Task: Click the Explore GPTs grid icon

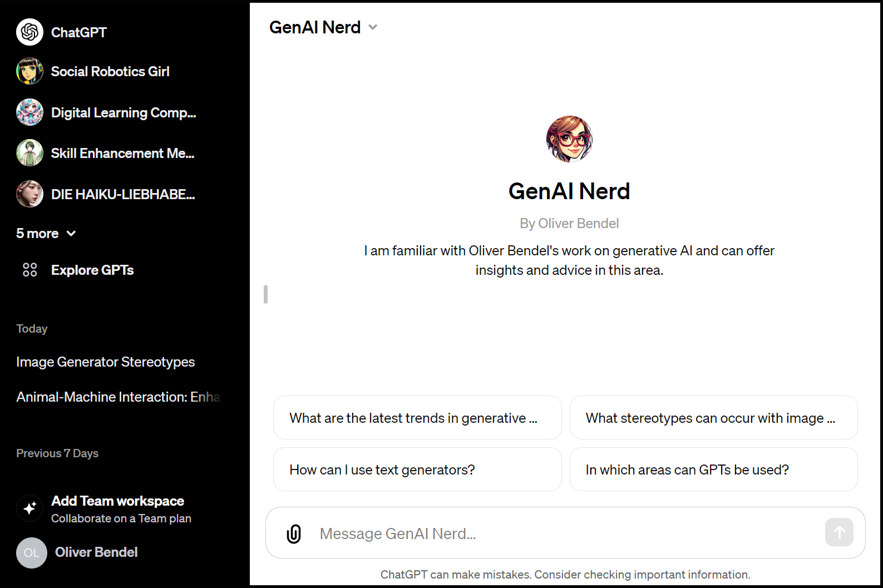Action: (29, 270)
